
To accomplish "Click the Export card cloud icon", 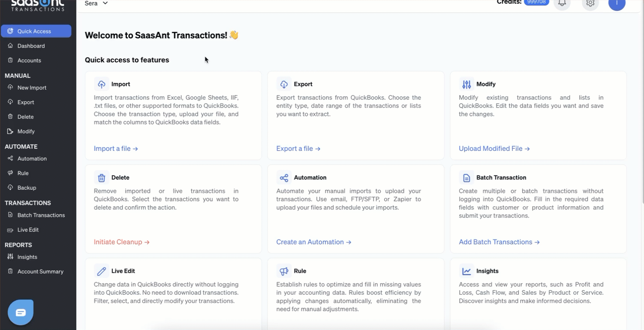I will (284, 84).
